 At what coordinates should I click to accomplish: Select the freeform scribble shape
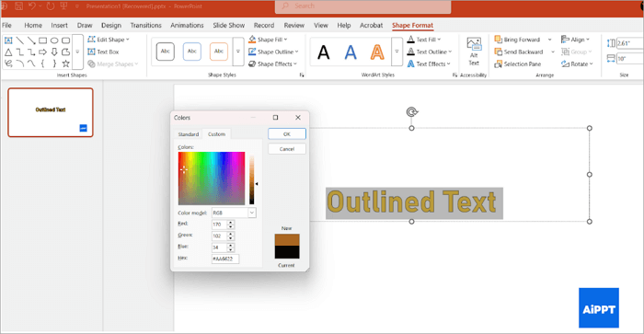(x=8, y=63)
